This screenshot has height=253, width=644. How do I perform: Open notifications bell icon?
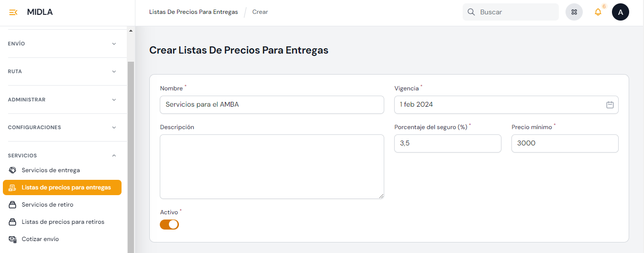tap(598, 12)
